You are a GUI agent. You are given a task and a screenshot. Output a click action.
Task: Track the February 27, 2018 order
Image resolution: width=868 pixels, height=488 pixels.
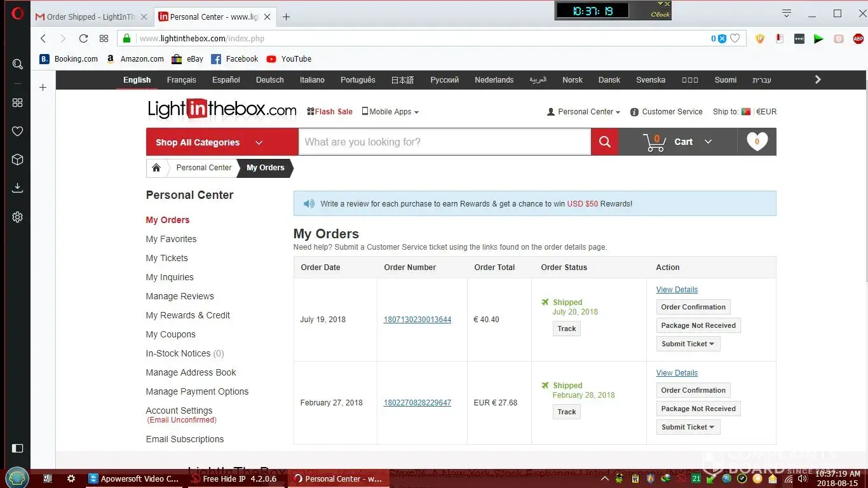tap(567, 412)
